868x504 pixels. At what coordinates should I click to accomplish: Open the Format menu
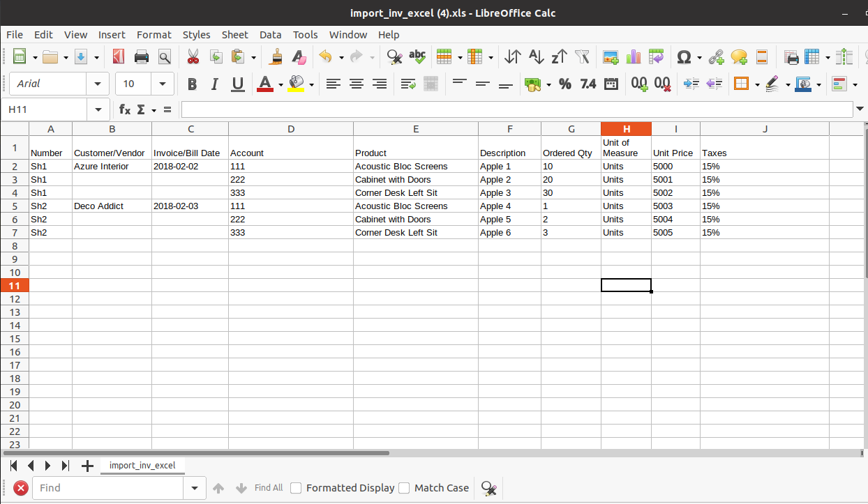154,34
